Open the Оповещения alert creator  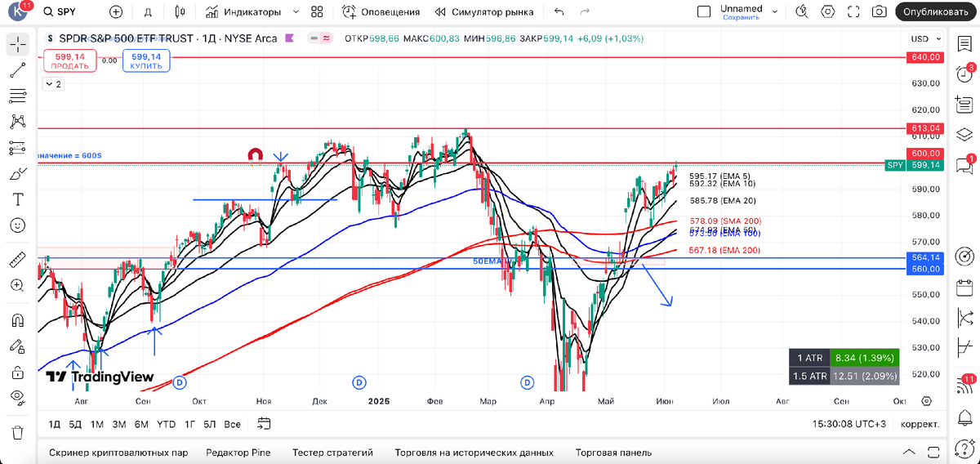pos(381,11)
